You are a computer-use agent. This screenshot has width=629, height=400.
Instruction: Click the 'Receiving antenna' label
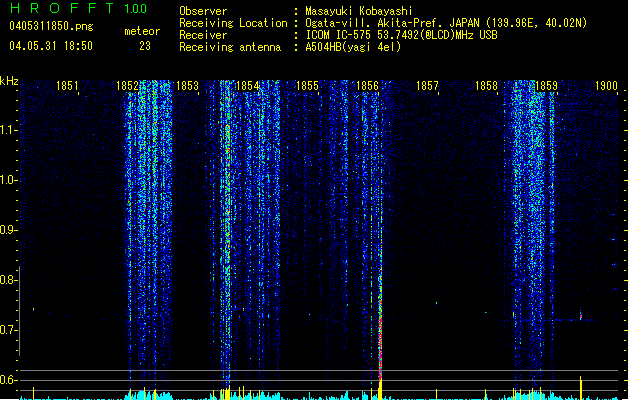pyautogui.click(x=230, y=47)
